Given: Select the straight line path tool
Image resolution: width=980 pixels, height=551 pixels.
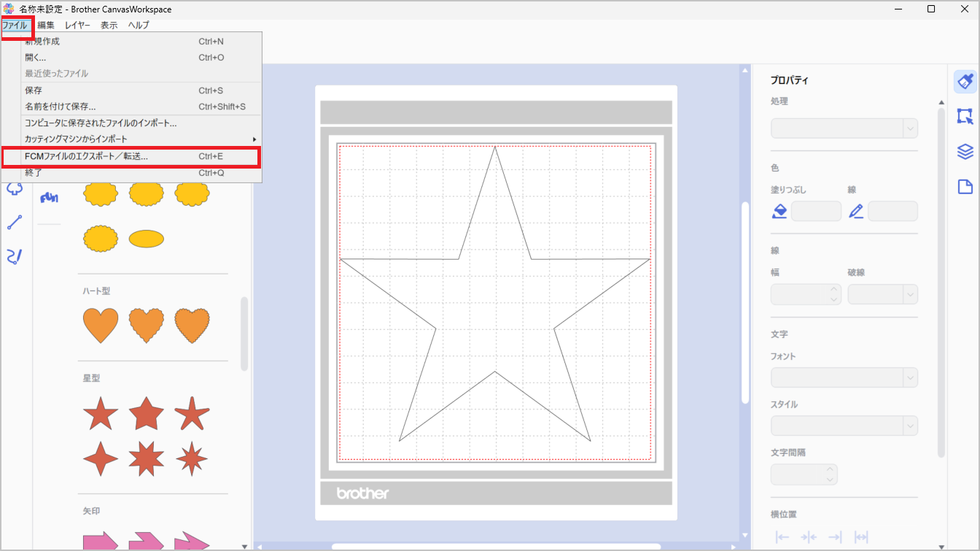Looking at the screenshot, I should tap(15, 222).
